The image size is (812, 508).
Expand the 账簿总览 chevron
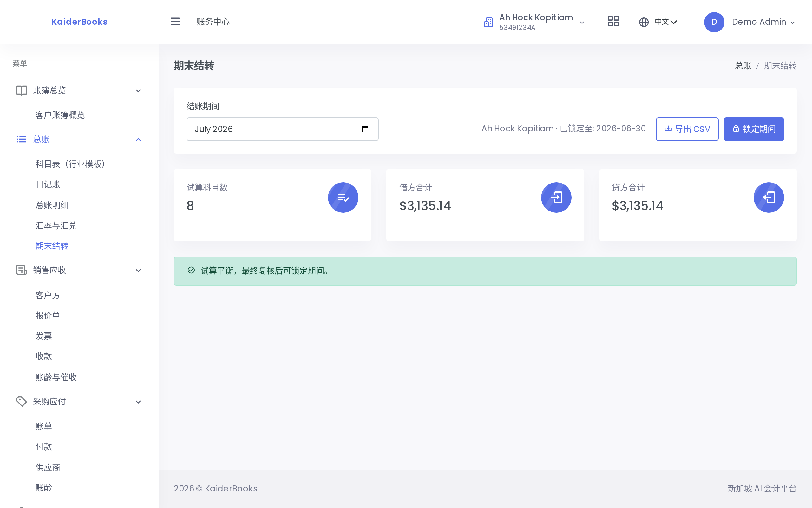click(x=138, y=91)
